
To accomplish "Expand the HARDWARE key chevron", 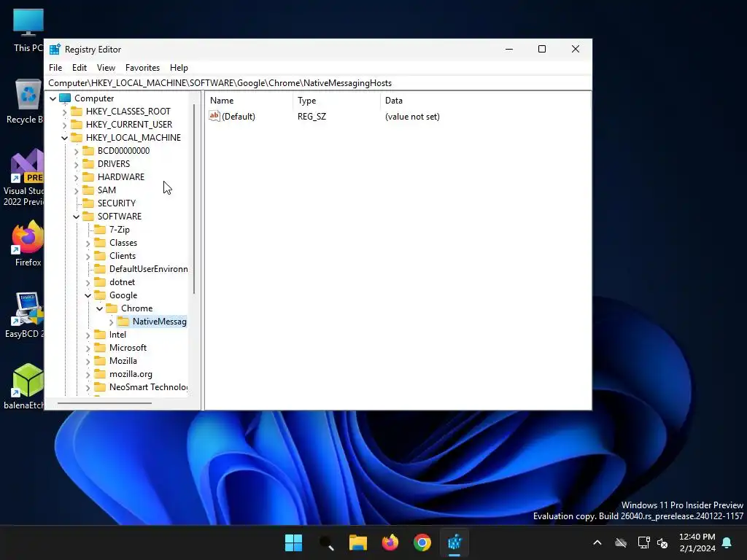I will (76, 178).
